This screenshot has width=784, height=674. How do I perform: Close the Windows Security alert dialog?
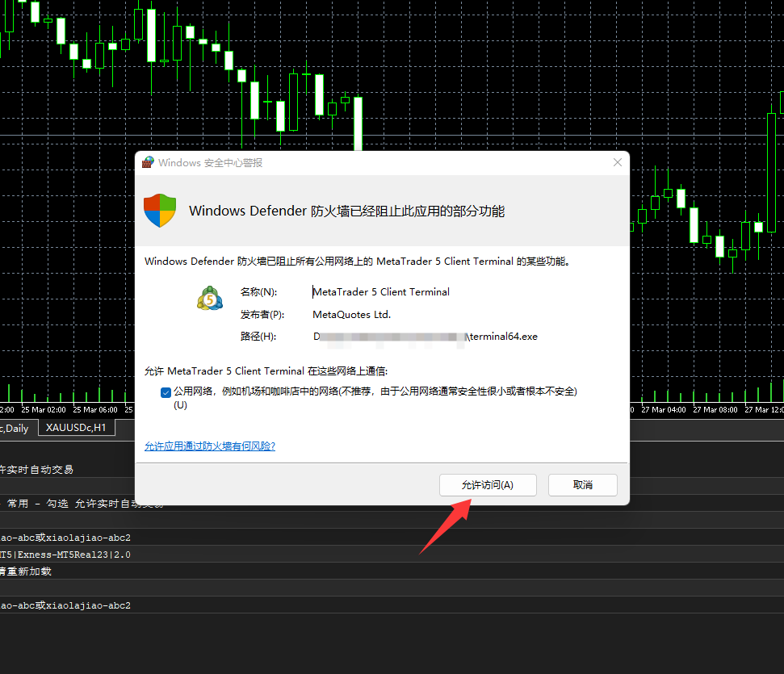(x=618, y=162)
